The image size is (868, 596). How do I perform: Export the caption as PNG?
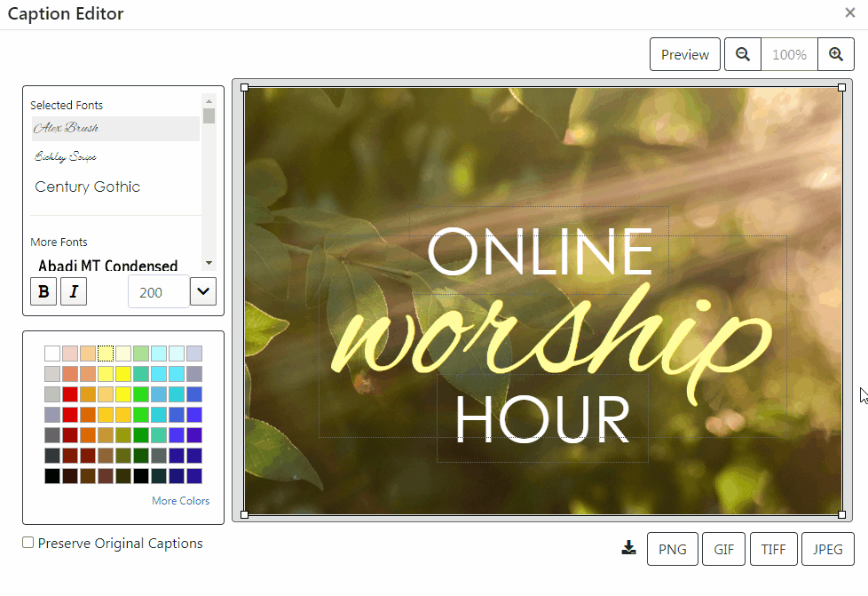click(672, 548)
